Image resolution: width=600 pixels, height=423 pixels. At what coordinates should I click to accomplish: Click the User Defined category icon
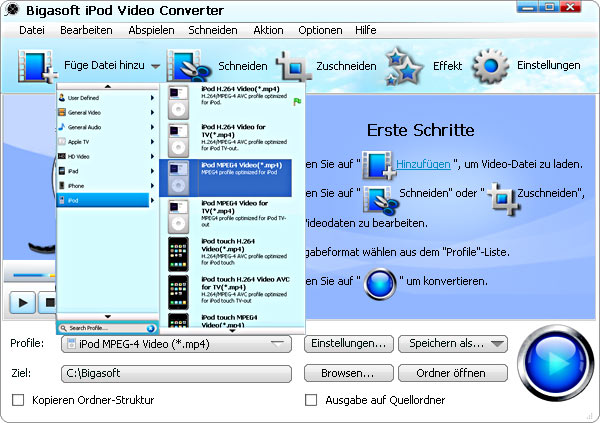point(62,98)
